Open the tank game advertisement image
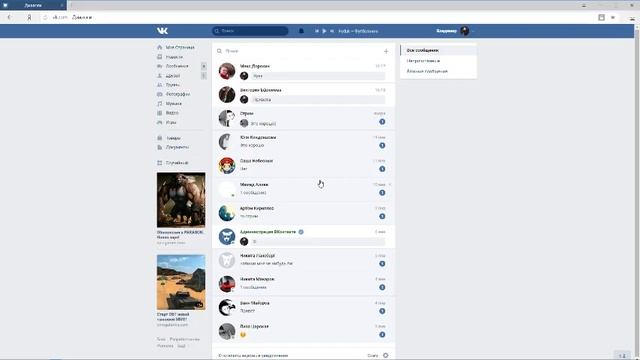 pyautogui.click(x=181, y=282)
